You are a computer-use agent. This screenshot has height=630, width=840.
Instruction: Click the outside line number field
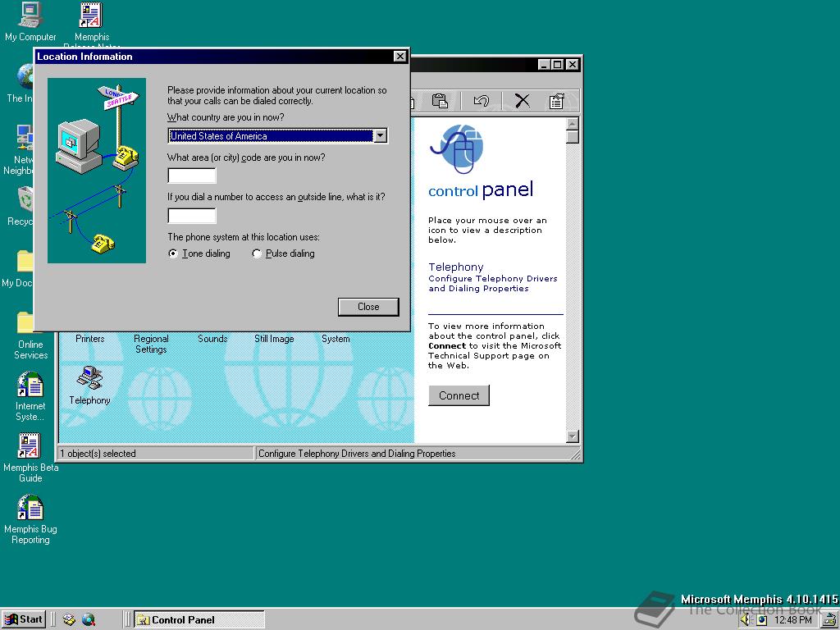click(x=192, y=216)
